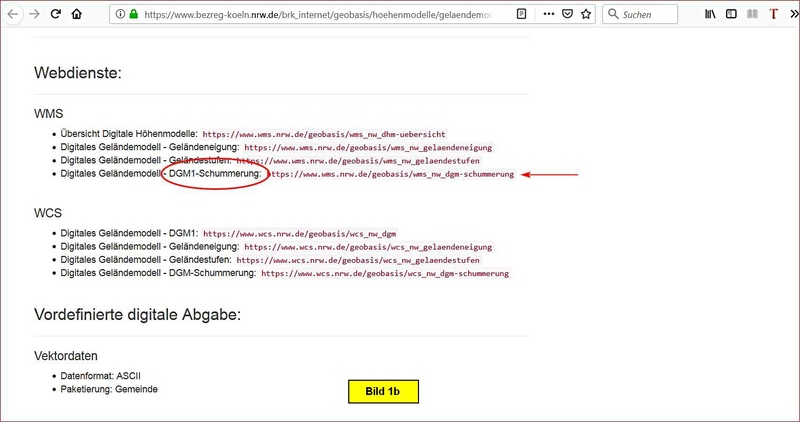Open site information via the green padlock
The height and width of the screenshot is (422, 800).
point(133,15)
